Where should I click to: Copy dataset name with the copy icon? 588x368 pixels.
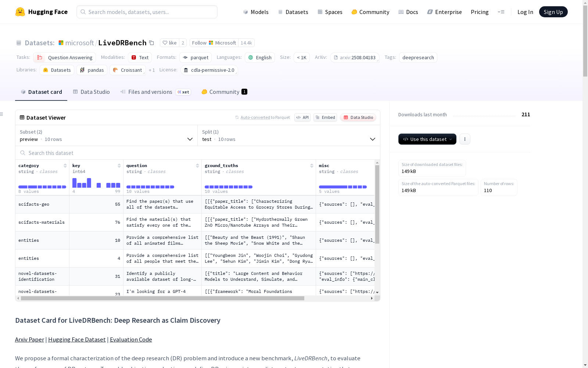coord(151,43)
